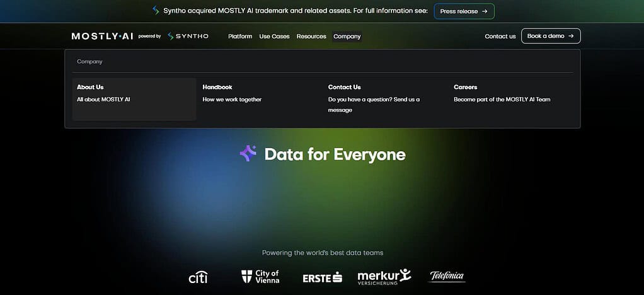Click the Contact us link in the navbar
The image size is (644, 295).
500,36
